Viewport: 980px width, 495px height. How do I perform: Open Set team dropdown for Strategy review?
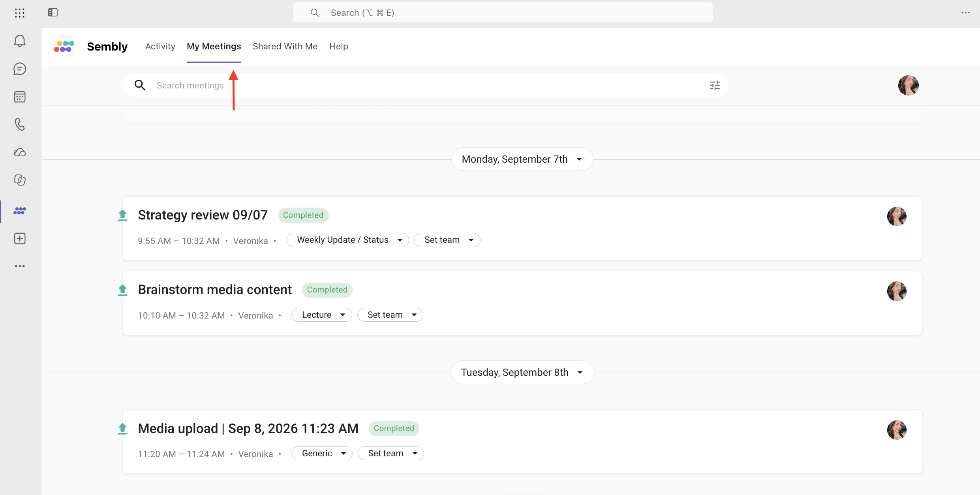coord(447,240)
